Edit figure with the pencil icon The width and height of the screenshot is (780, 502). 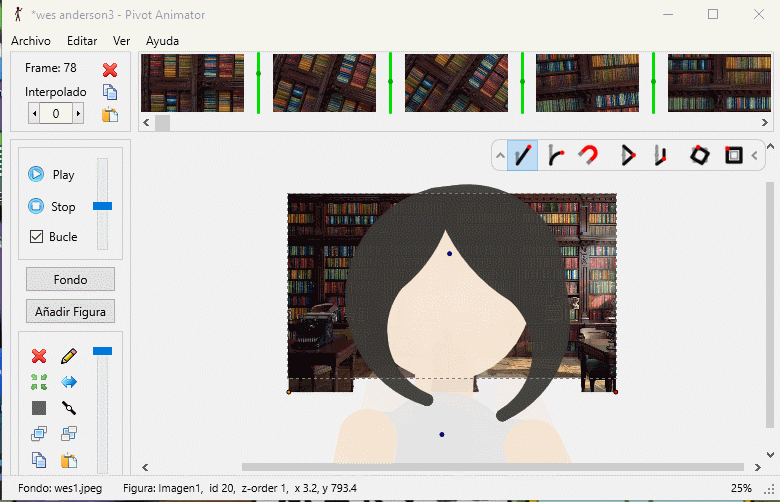pyautogui.click(x=69, y=356)
